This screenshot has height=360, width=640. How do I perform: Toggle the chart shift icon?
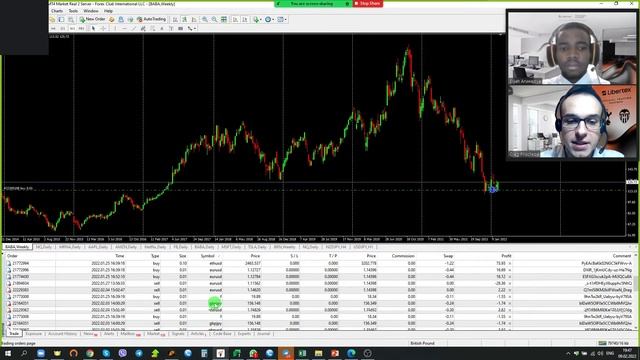245,19
